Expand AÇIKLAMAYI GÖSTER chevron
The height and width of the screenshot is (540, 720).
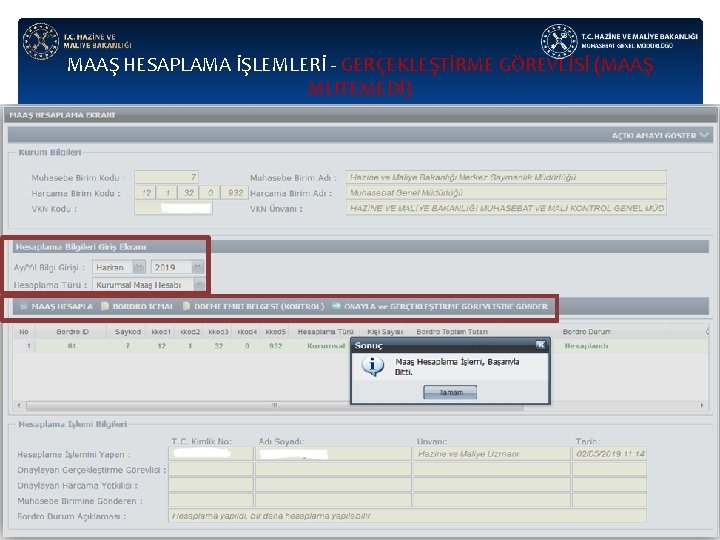[x=704, y=135]
